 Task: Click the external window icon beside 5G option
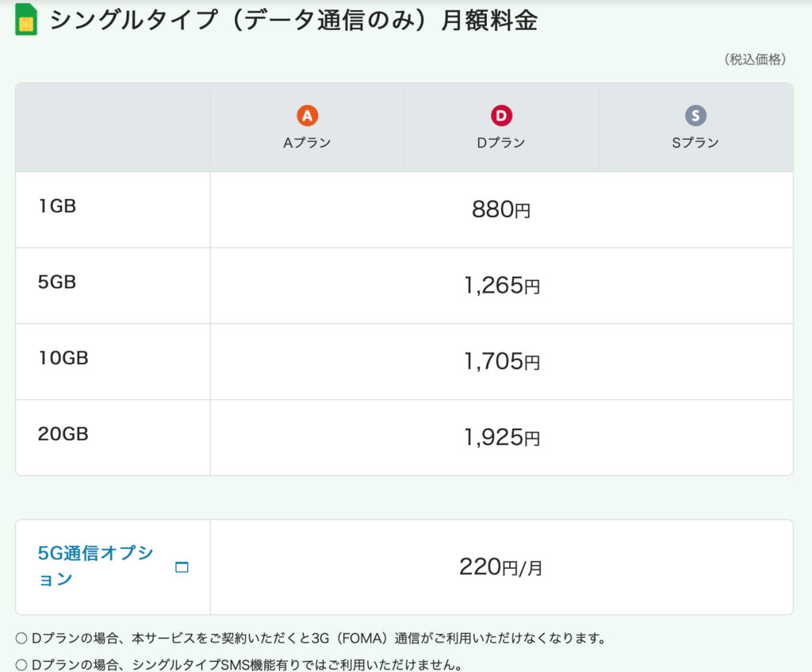(x=182, y=567)
